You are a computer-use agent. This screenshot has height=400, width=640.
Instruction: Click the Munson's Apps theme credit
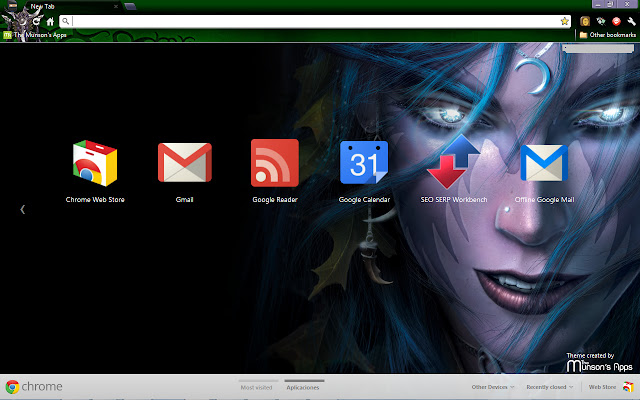pyautogui.click(x=599, y=362)
